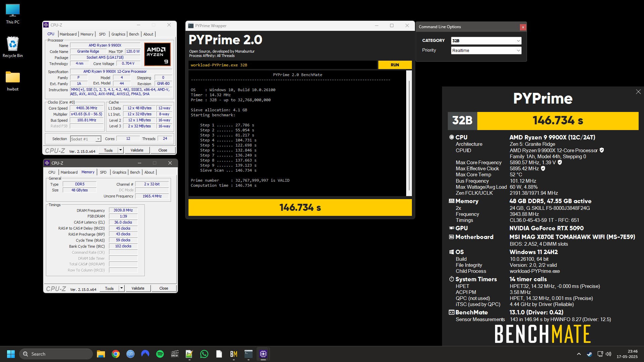Click Close button in Memory CPU-Z
The width and height of the screenshot is (644, 362).
click(x=164, y=288)
